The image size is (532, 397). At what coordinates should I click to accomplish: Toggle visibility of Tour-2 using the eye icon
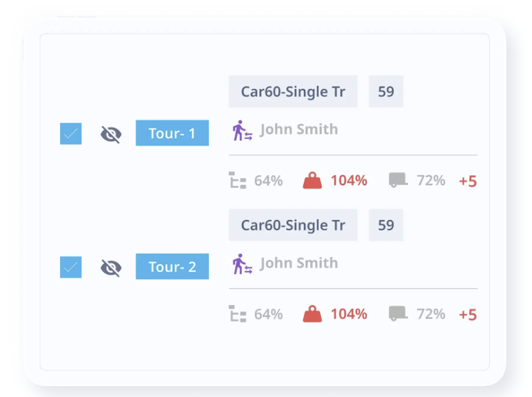[110, 267]
